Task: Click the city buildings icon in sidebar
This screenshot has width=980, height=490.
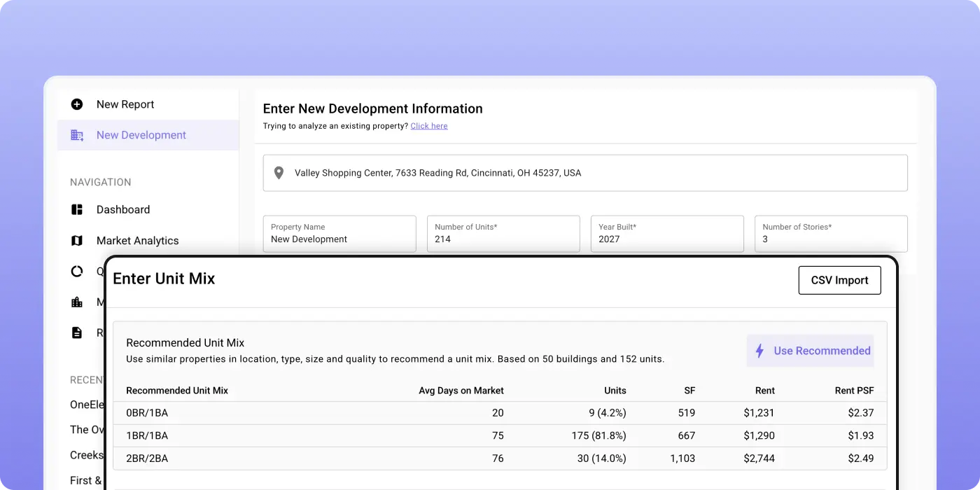Action: [77, 302]
